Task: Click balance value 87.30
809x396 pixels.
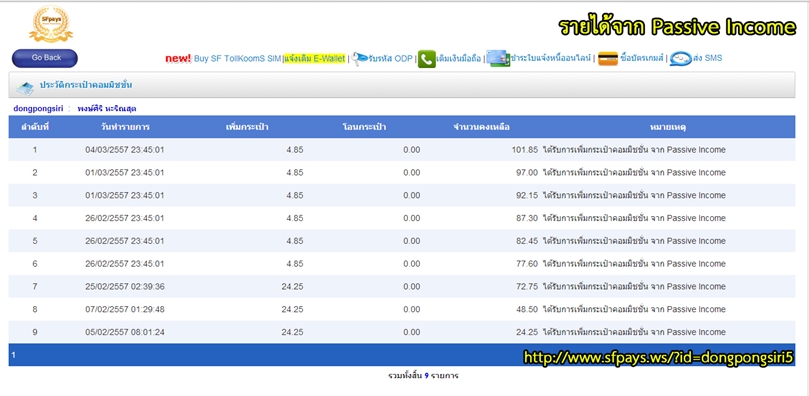Action: (527, 218)
